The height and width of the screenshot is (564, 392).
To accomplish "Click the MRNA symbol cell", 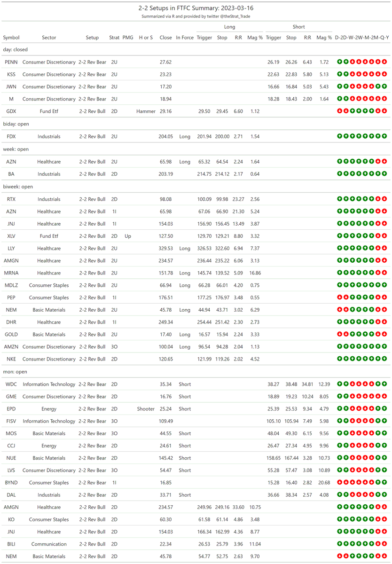I will tap(11, 273).
